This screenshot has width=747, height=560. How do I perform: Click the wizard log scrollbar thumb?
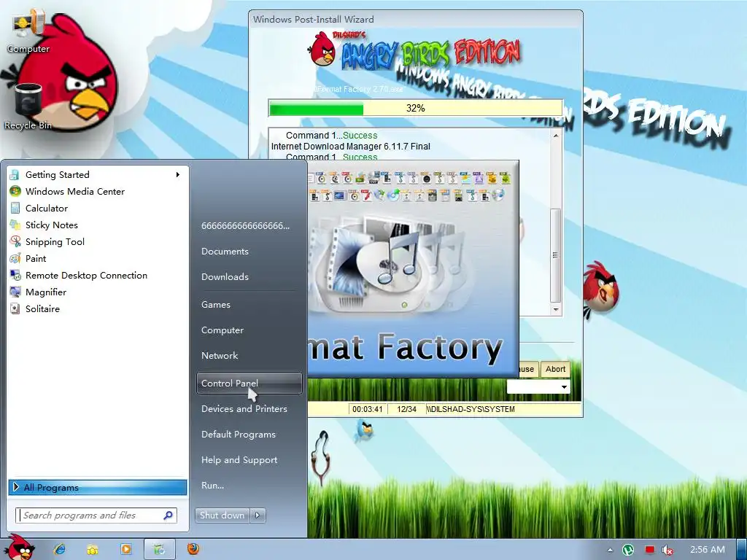(555, 255)
